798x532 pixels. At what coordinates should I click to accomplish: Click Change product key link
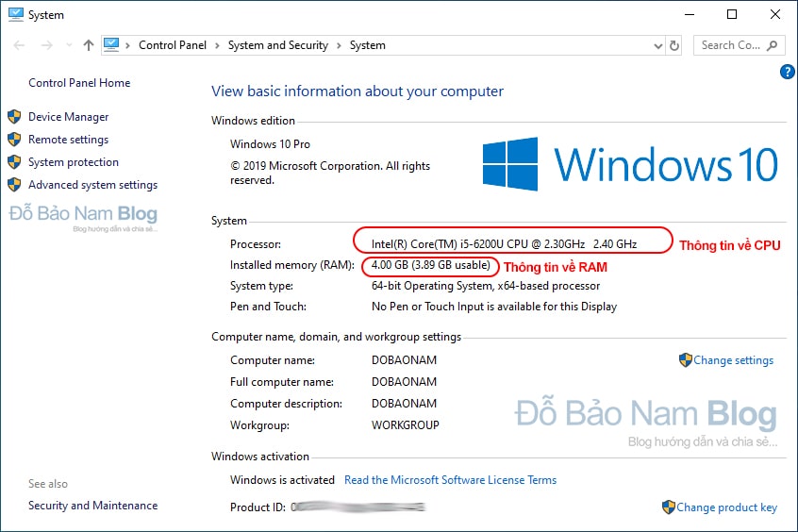pos(726,507)
